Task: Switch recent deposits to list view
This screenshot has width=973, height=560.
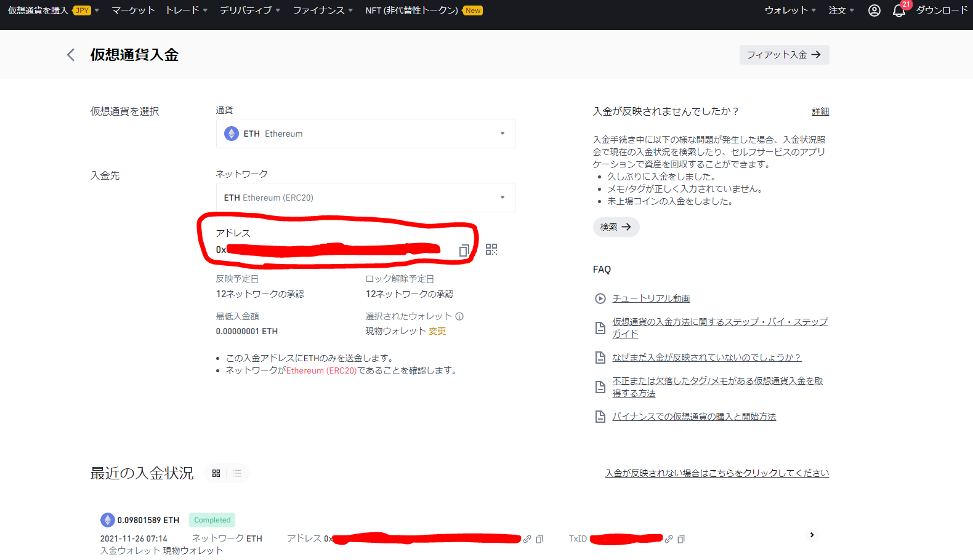Action: coord(237,473)
